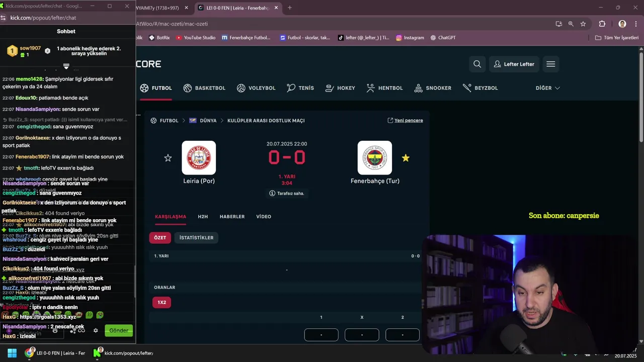
Task: Select the Beyzbol sport tab
Action: tap(480, 88)
